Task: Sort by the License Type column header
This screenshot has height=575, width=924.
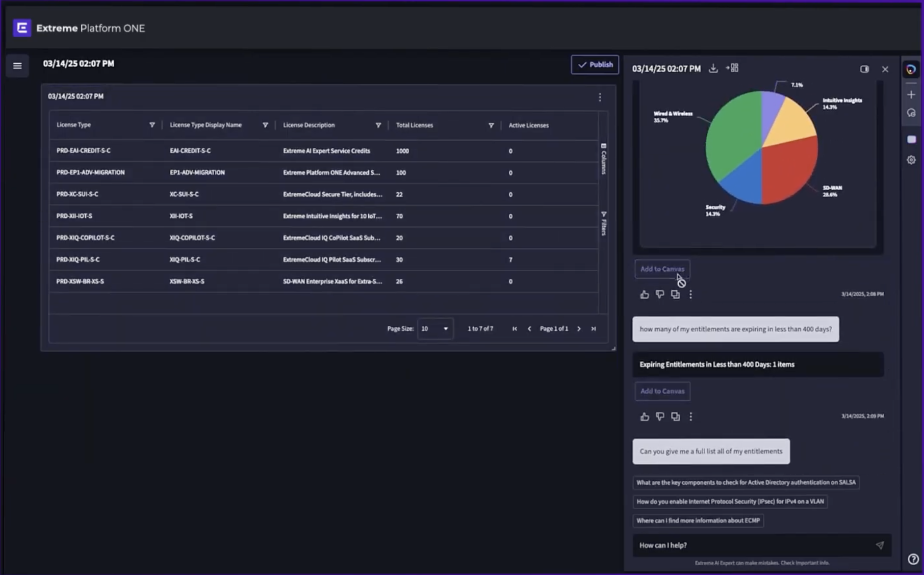Action: [73, 125]
